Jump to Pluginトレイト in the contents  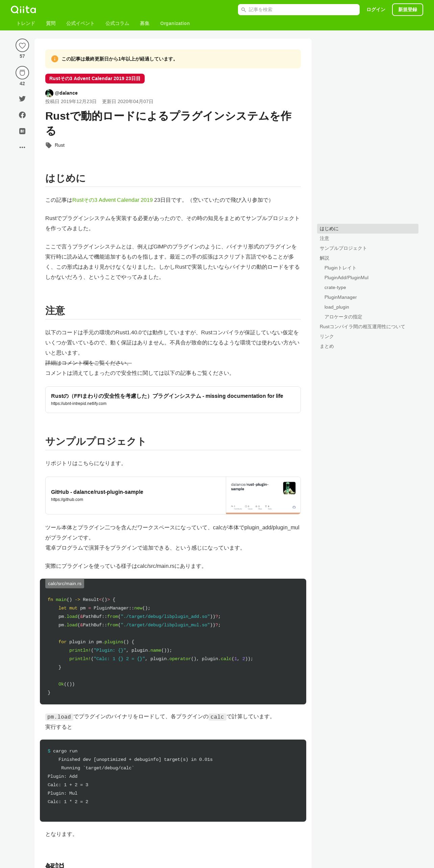(x=340, y=268)
